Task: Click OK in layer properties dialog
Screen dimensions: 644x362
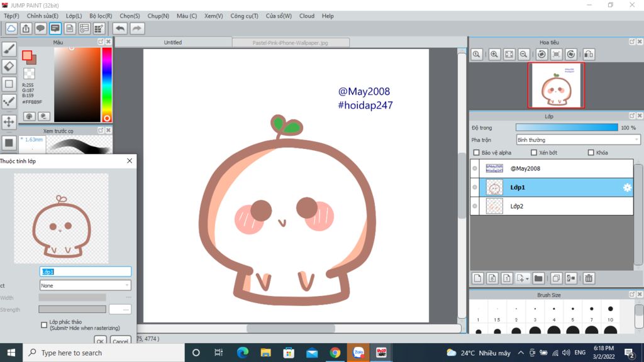Action: coord(100,341)
